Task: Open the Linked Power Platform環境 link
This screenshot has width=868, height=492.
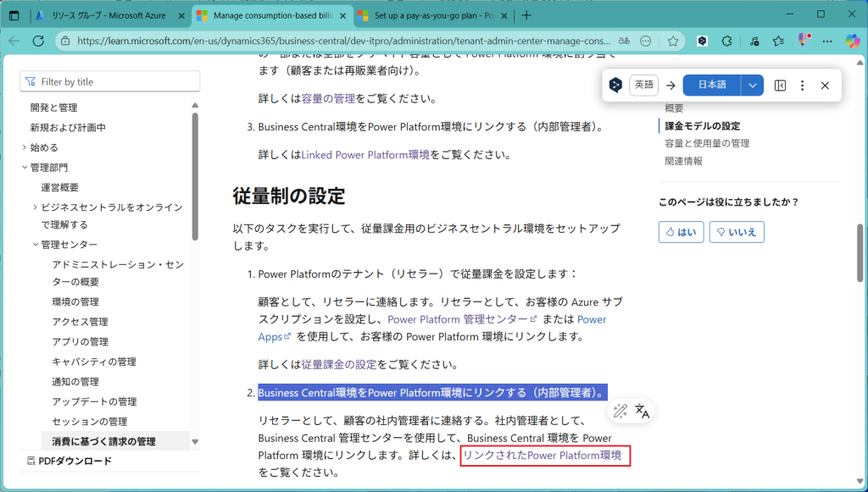Action: tap(365, 155)
